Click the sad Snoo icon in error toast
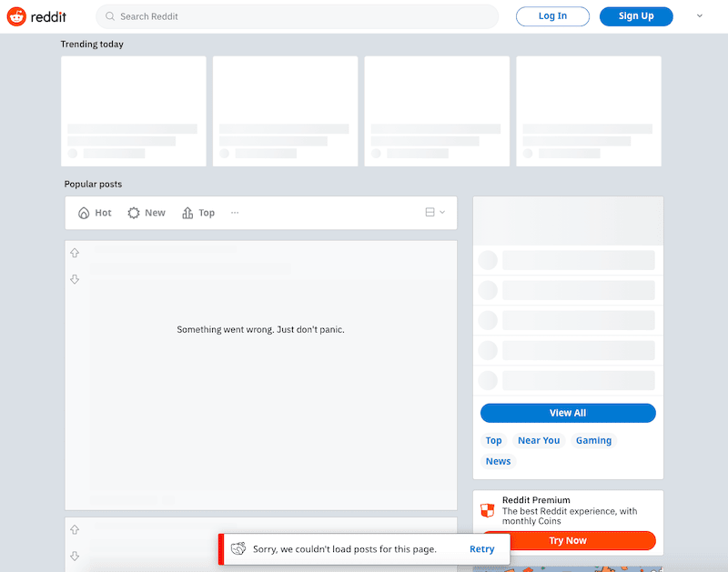This screenshot has width=728, height=572. [238, 548]
